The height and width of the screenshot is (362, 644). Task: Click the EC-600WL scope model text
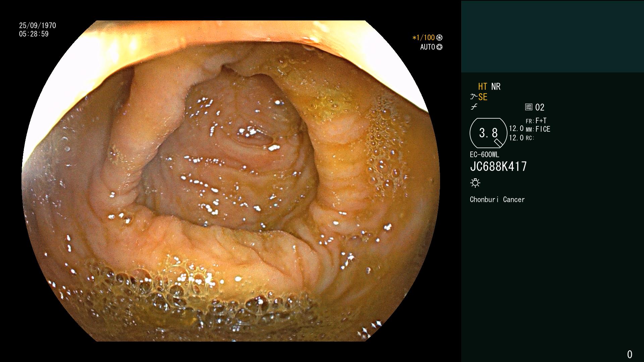click(484, 155)
